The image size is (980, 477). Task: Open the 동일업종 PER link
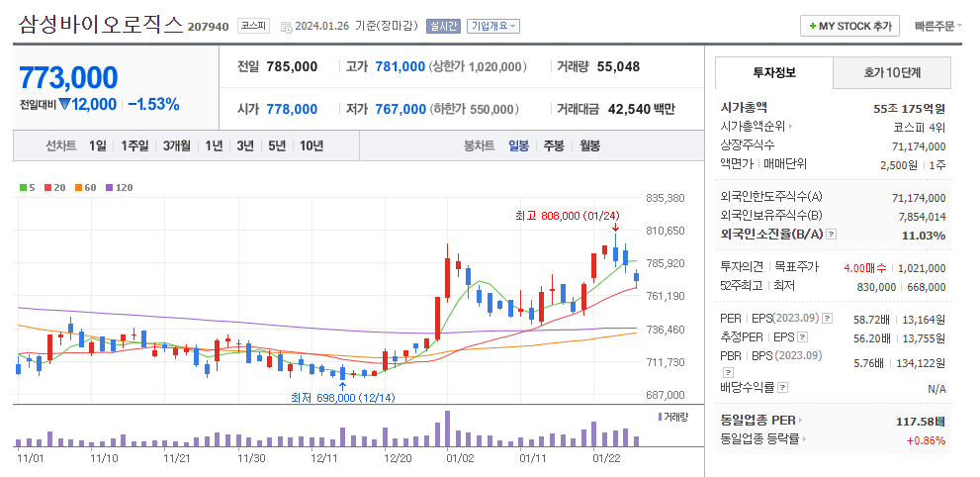[x=761, y=421]
